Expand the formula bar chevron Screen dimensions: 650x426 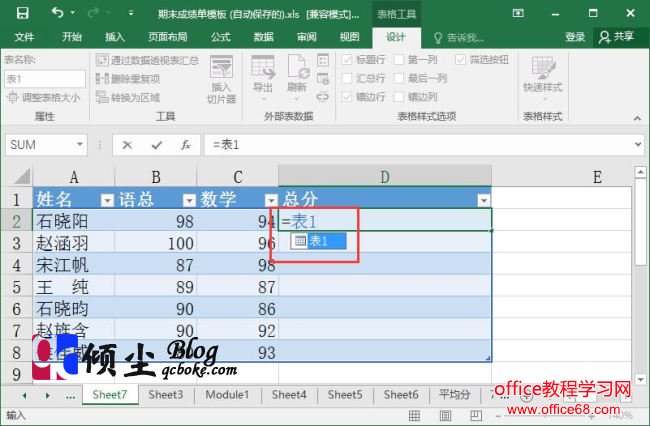(x=638, y=145)
